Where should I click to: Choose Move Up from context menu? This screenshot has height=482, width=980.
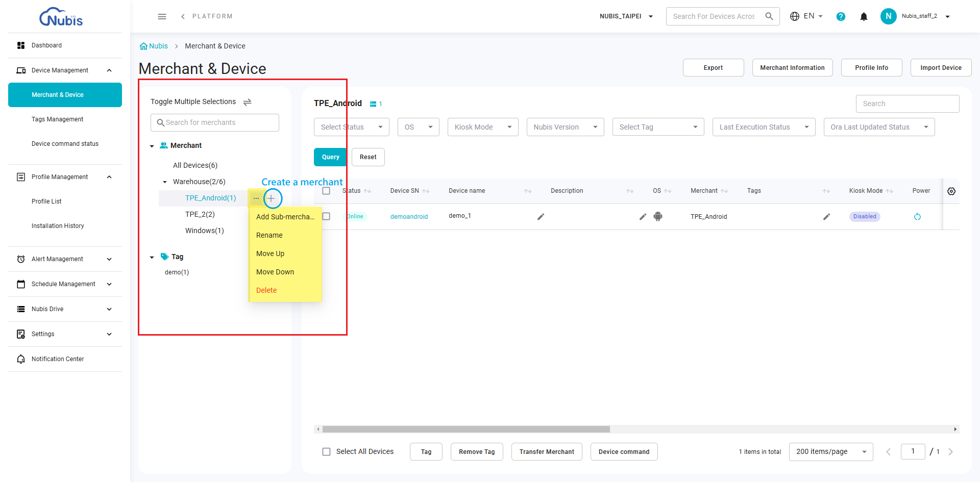[285, 253]
